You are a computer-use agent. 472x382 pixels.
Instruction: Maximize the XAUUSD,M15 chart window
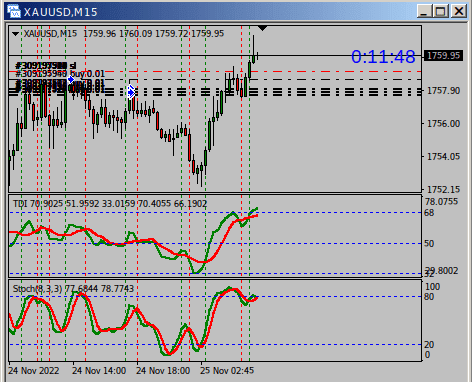[441, 11]
